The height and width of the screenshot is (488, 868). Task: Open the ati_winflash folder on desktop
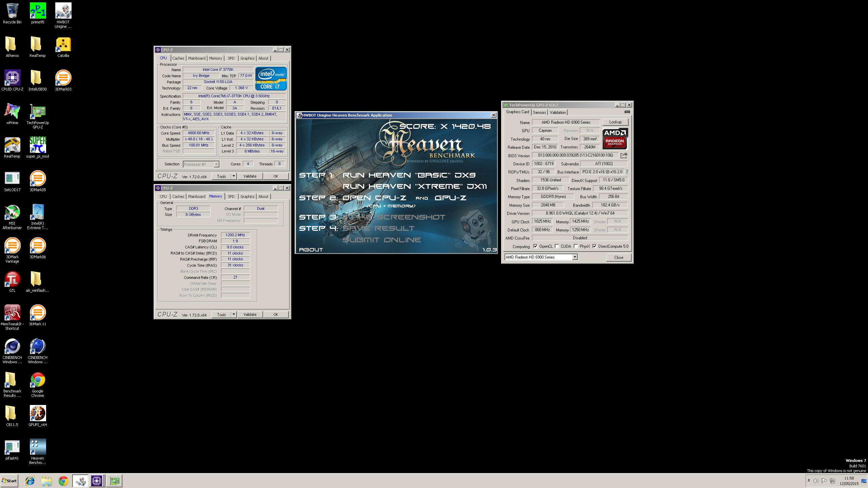click(x=38, y=282)
